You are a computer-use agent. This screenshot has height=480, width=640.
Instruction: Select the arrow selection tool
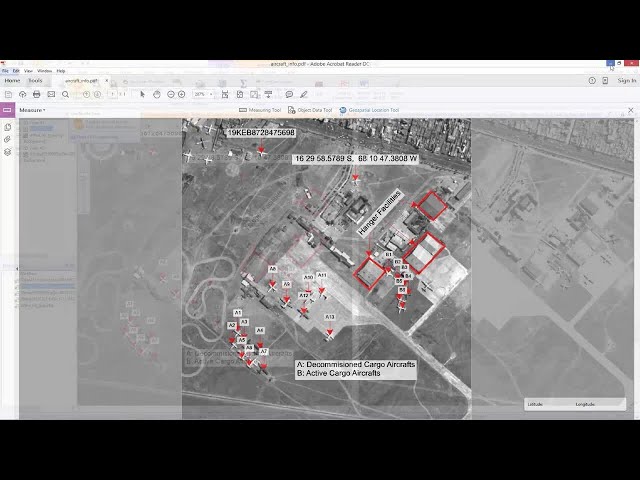(x=142, y=95)
